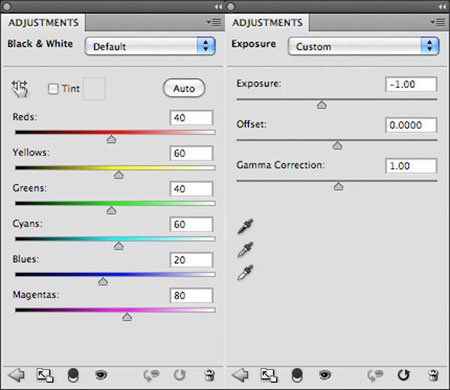Click the Tint color swatch
450x390 pixels.
94,89
